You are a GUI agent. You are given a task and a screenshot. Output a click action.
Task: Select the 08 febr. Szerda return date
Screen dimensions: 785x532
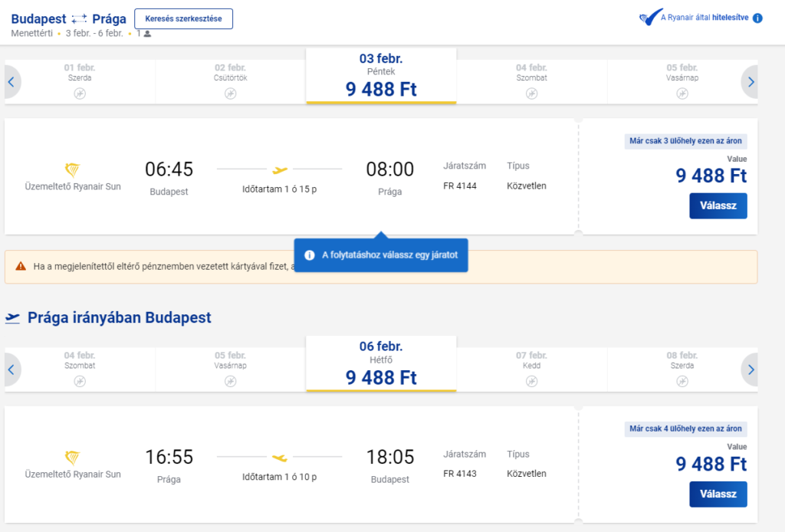pyautogui.click(x=682, y=369)
